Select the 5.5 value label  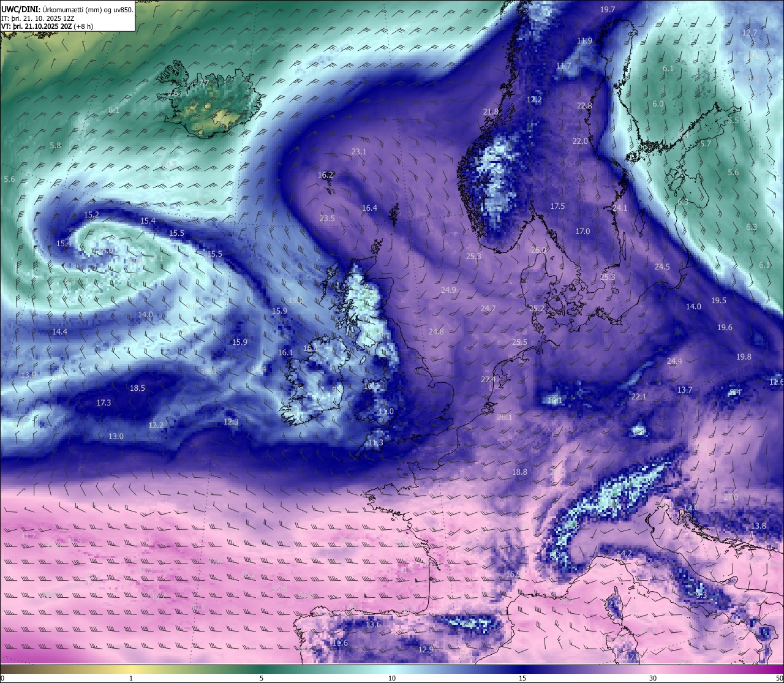pos(733,120)
